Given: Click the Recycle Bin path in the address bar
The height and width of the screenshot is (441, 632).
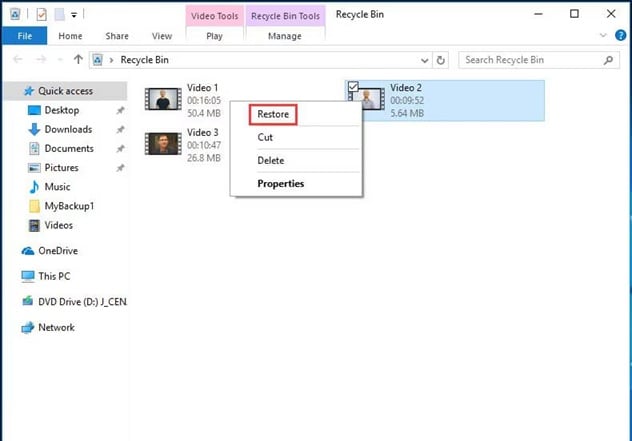Looking at the screenshot, I should [x=145, y=60].
